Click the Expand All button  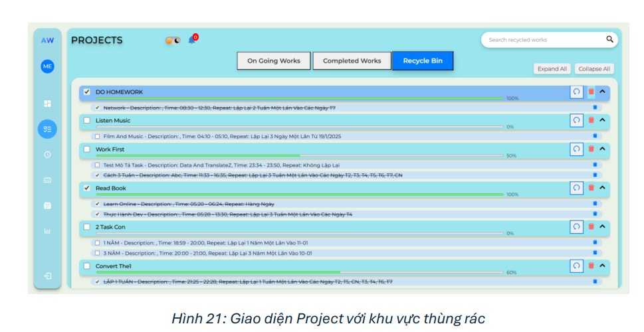[x=552, y=69]
